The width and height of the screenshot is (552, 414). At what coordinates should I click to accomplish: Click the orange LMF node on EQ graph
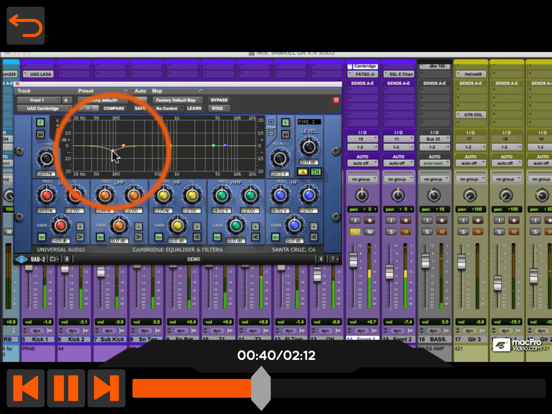(123, 145)
